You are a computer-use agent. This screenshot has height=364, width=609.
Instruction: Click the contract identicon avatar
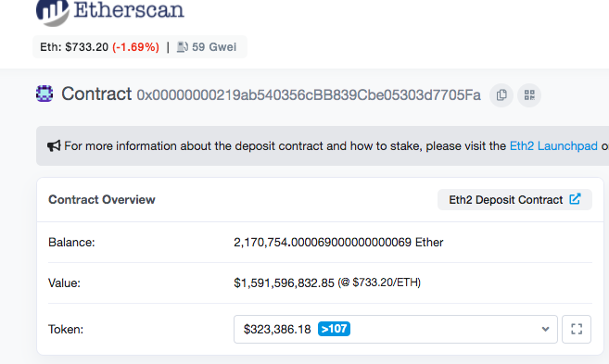[44, 94]
